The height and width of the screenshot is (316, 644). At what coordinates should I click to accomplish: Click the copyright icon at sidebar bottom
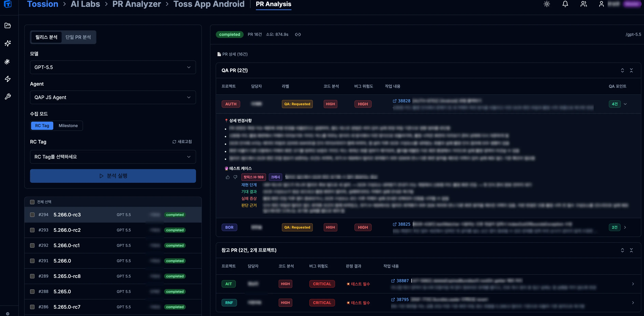coord(8,314)
